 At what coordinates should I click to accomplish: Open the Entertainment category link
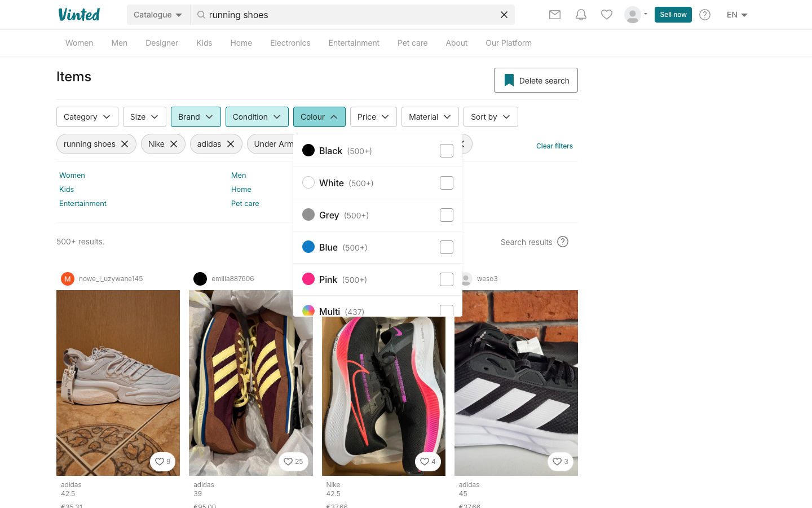(x=83, y=204)
